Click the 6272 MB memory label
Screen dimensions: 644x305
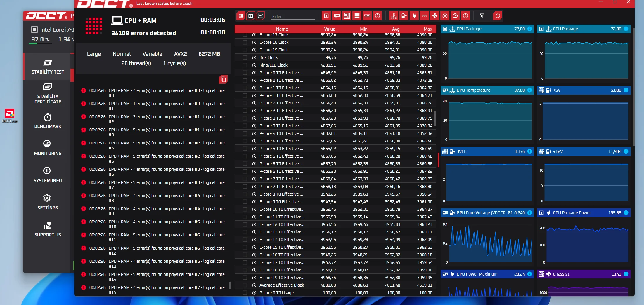point(209,54)
